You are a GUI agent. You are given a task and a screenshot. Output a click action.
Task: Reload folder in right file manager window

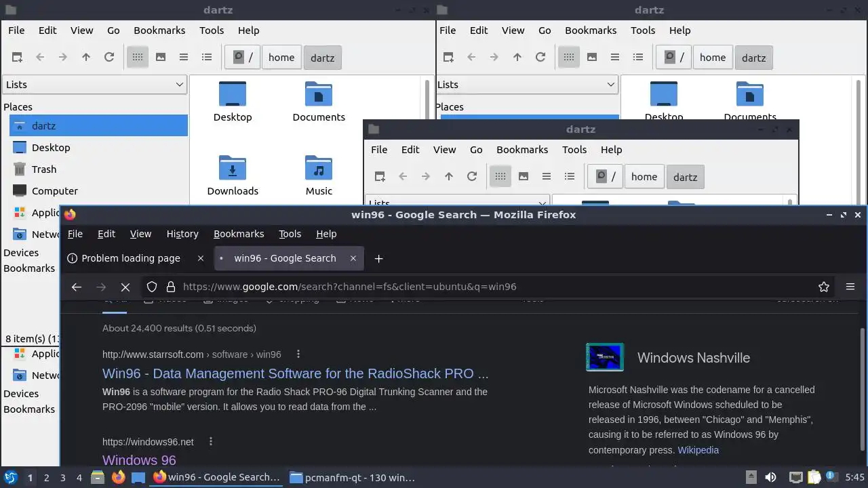click(x=540, y=58)
